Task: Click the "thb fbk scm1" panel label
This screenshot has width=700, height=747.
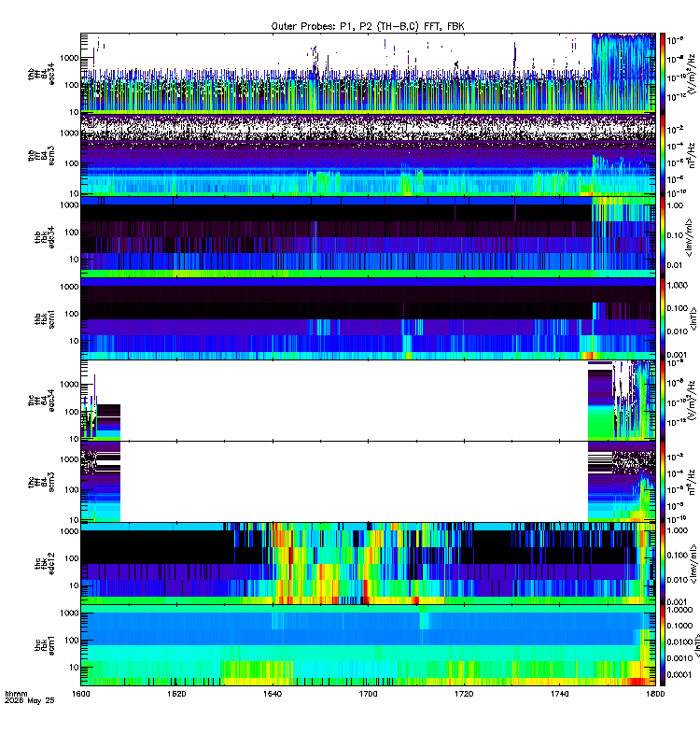Action: 45,318
